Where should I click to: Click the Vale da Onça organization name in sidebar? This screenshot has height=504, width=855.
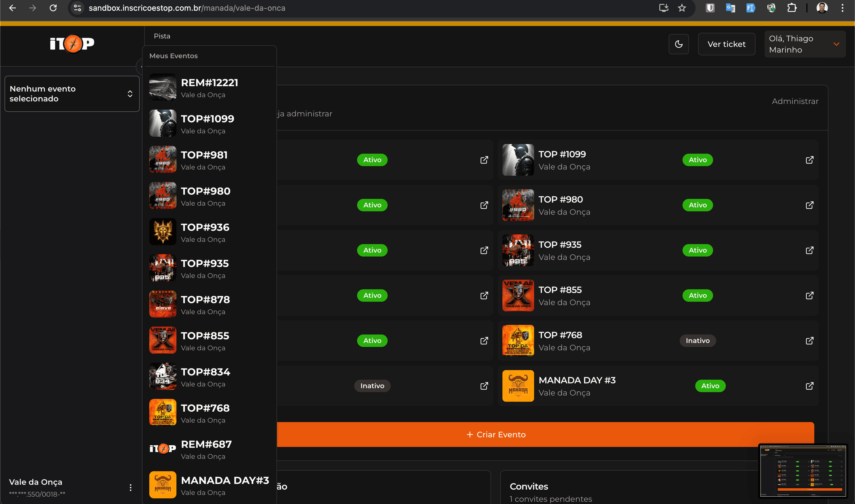tap(35, 482)
